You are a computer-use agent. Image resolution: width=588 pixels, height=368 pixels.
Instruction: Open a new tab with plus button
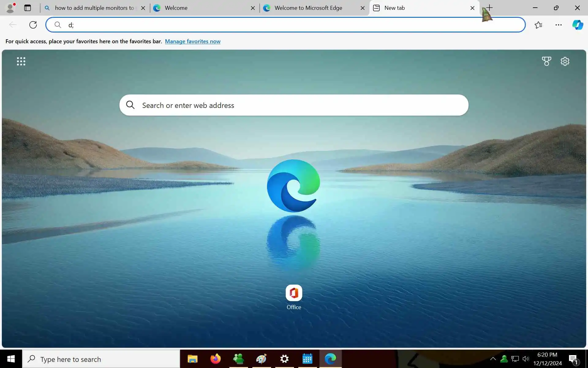click(489, 8)
